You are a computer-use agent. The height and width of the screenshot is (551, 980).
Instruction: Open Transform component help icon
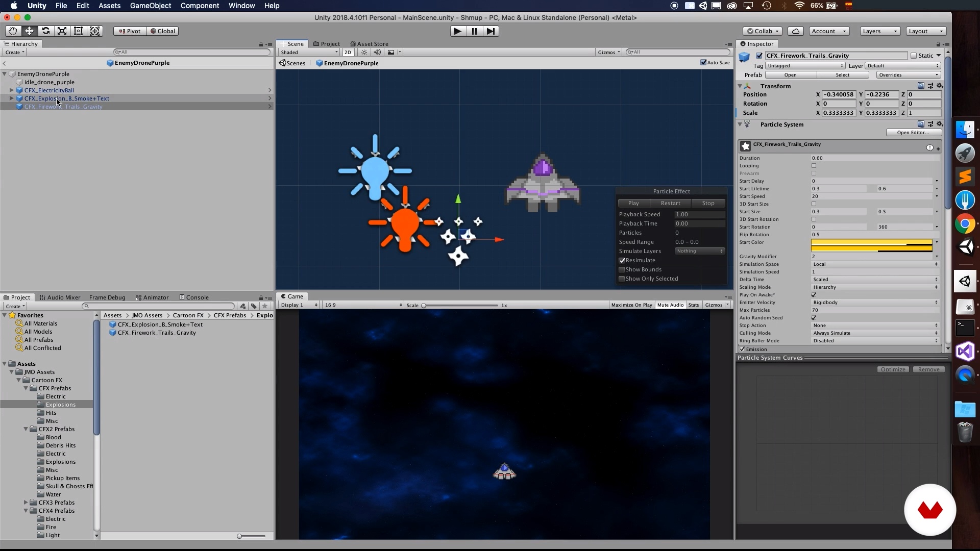tap(921, 86)
